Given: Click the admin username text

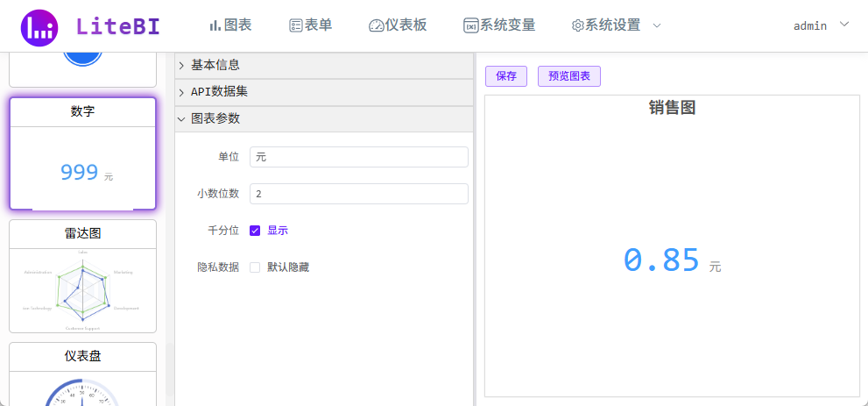Looking at the screenshot, I should tap(810, 25).
